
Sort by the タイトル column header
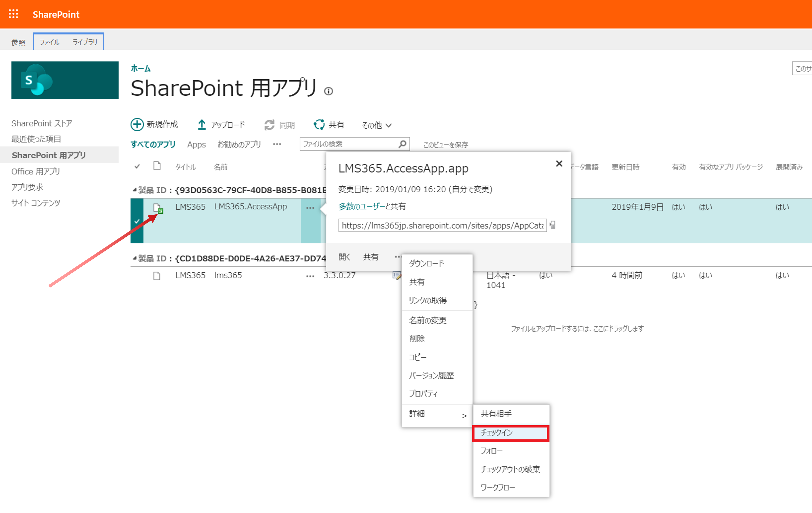pos(185,167)
